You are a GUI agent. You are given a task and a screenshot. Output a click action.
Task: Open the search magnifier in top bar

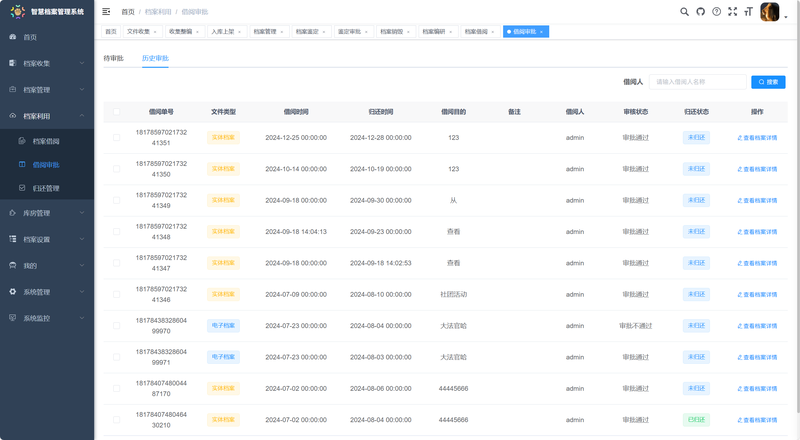[x=684, y=12]
